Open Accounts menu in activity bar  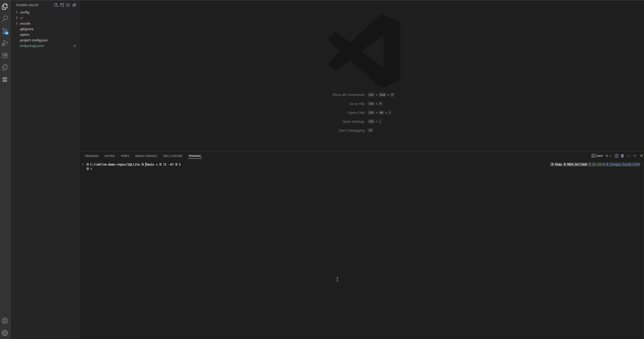5,321
